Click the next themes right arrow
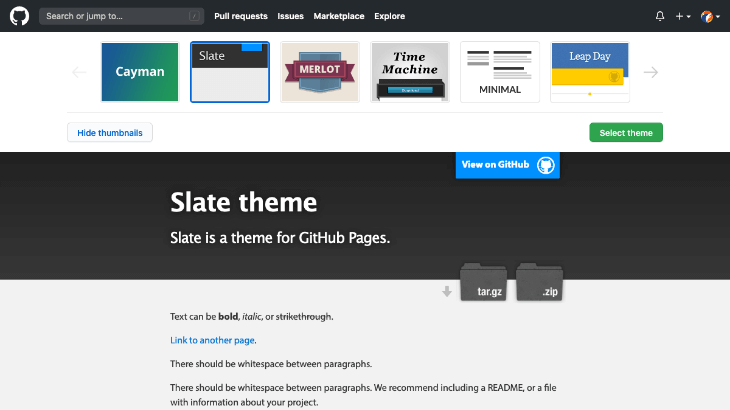The height and width of the screenshot is (410, 730). click(651, 72)
